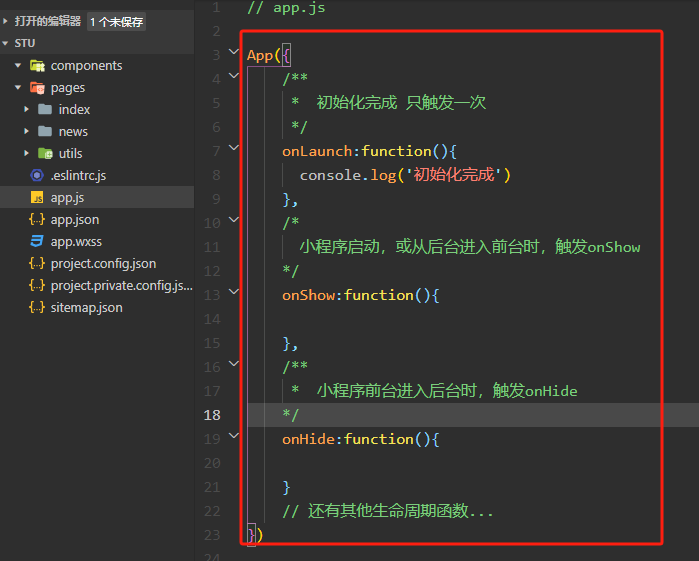Collapse the components folder arrow
The image size is (699, 561).
click(18, 66)
